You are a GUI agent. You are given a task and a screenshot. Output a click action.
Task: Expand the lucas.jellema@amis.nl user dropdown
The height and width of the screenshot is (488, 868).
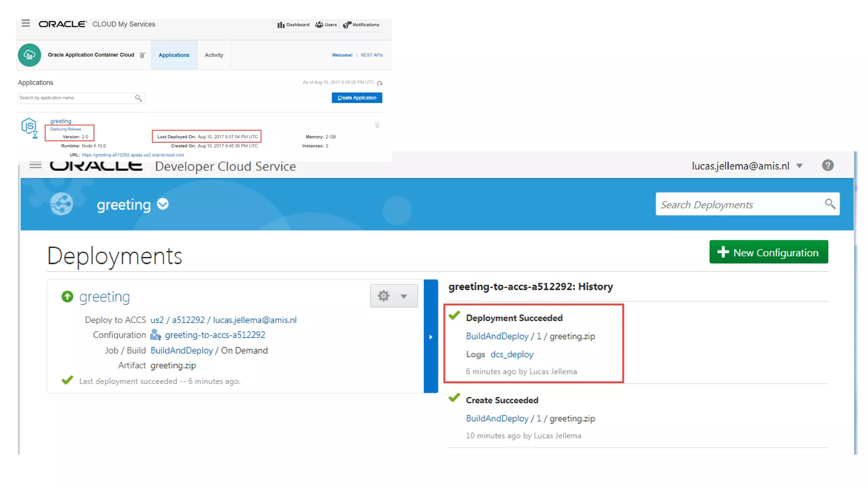pos(799,166)
